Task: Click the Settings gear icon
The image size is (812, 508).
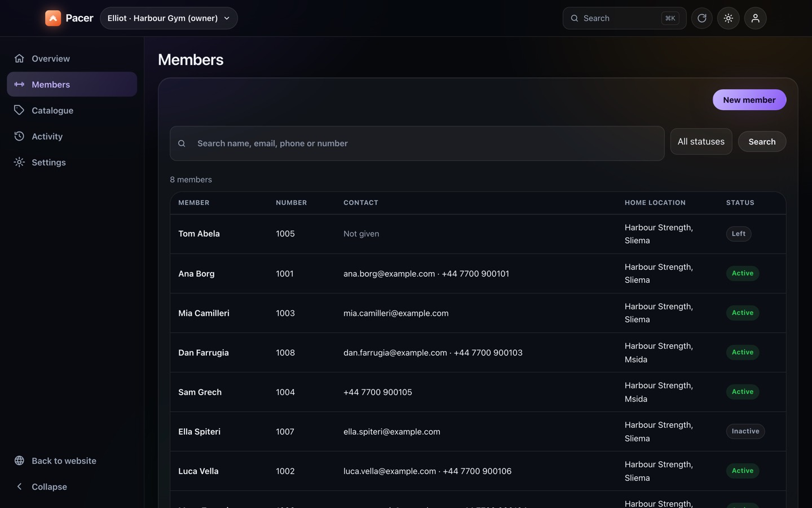Action: coord(19,163)
